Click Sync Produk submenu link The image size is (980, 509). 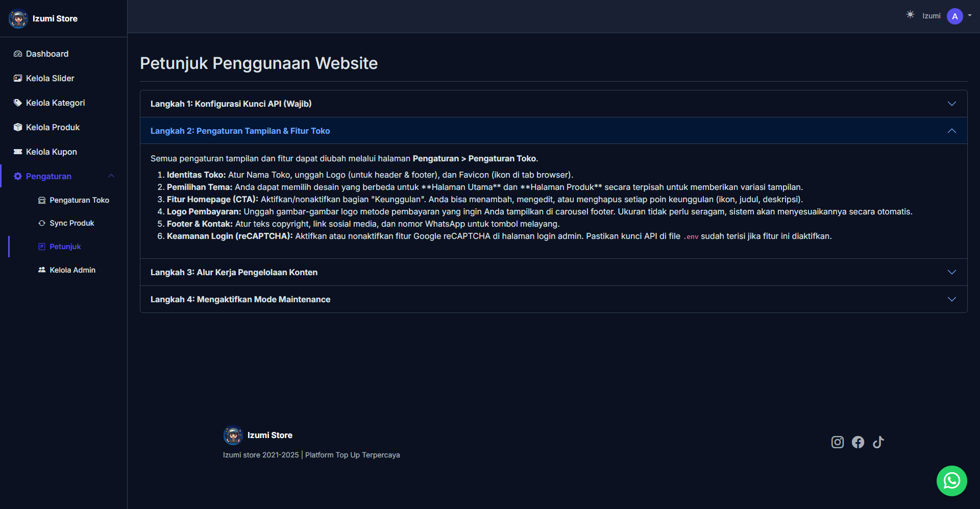71,223
